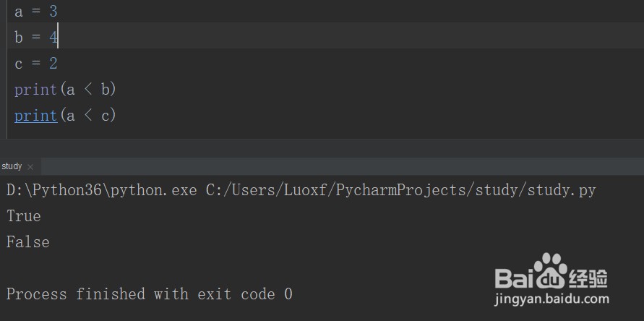This screenshot has width=644, height=321.
Task: Click variable a at start of first line
Action: pyautogui.click(x=19, y=12)
